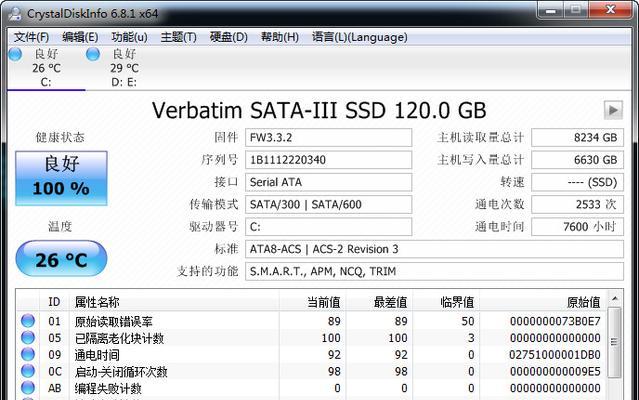Click threshold value 3 in row 05
This screenshot has height=400, width=639.
click(471, 338)
